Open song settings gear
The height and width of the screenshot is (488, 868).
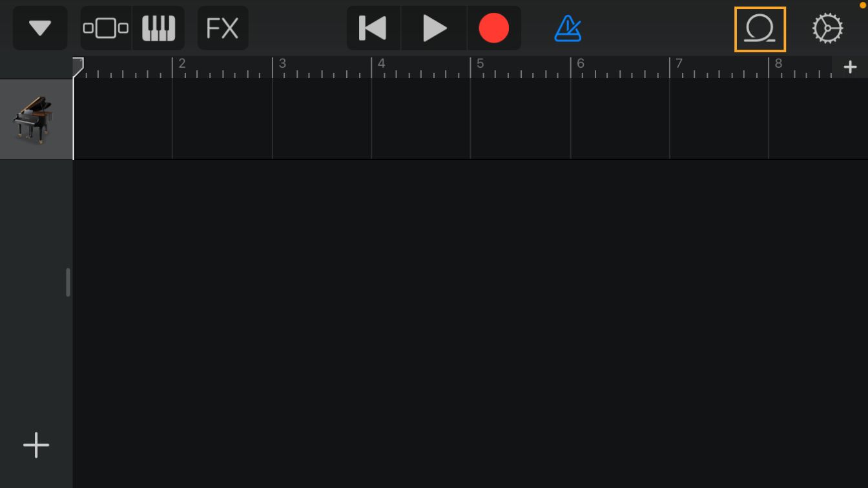point(827,28)
